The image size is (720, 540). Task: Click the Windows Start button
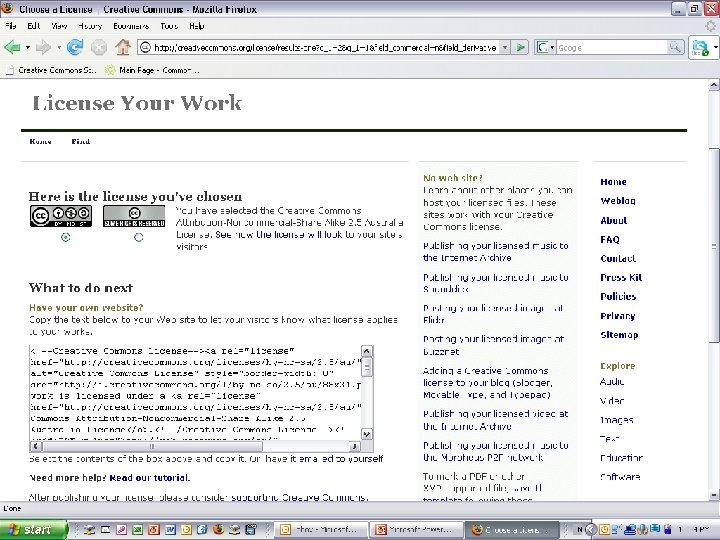click(34, 529)
